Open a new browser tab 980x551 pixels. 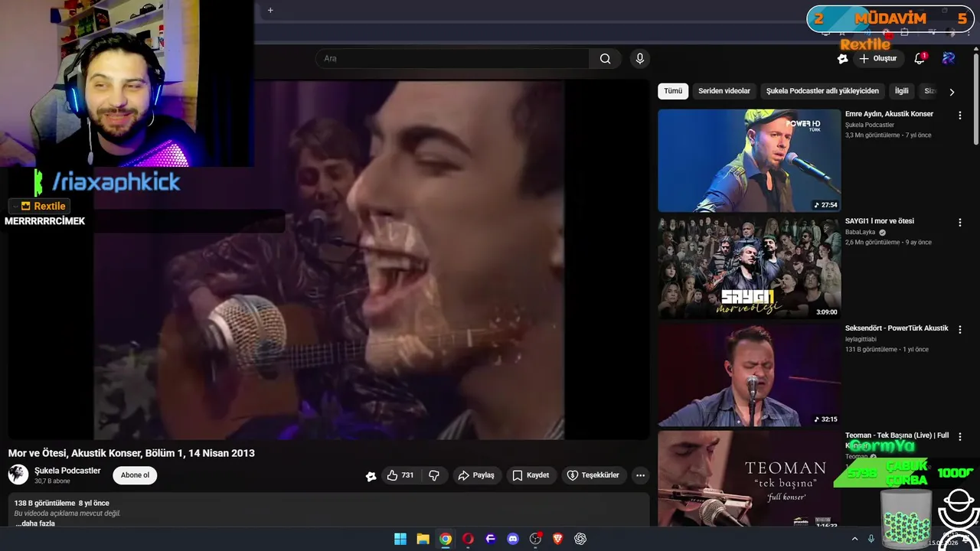[270, 10]
